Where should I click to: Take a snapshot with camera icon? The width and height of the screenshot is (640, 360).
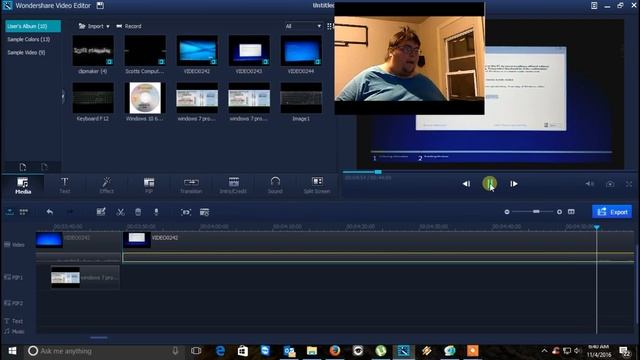610,184
